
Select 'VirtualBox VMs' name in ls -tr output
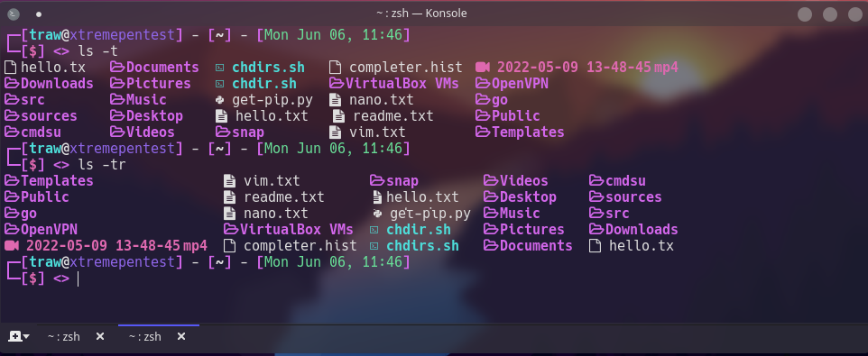[297, 230]
